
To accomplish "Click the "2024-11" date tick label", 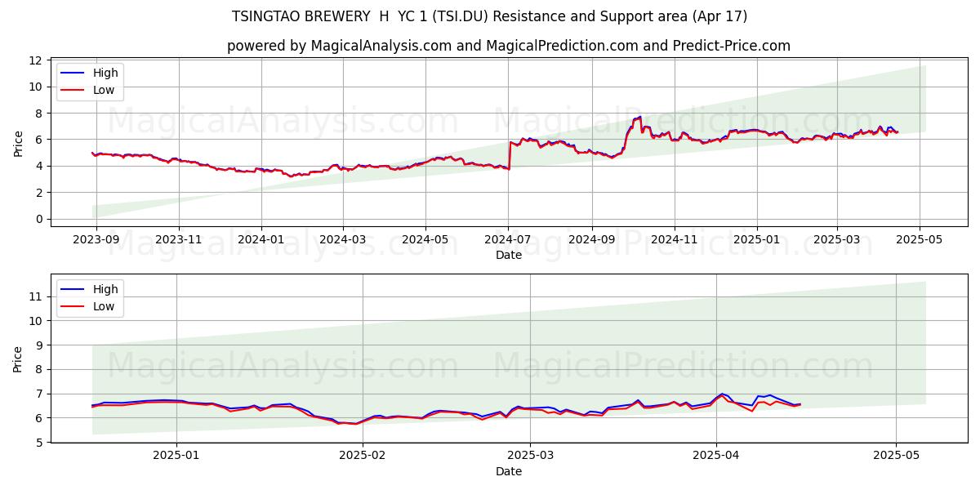I will coord(674,241).
